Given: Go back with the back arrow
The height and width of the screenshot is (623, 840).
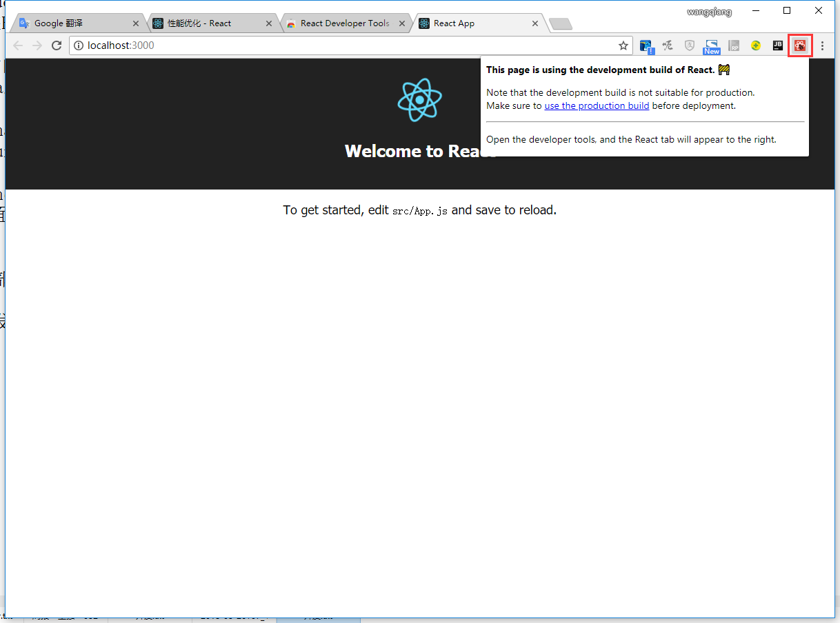Looking at the screenshot, I should (x=18, y=45).
